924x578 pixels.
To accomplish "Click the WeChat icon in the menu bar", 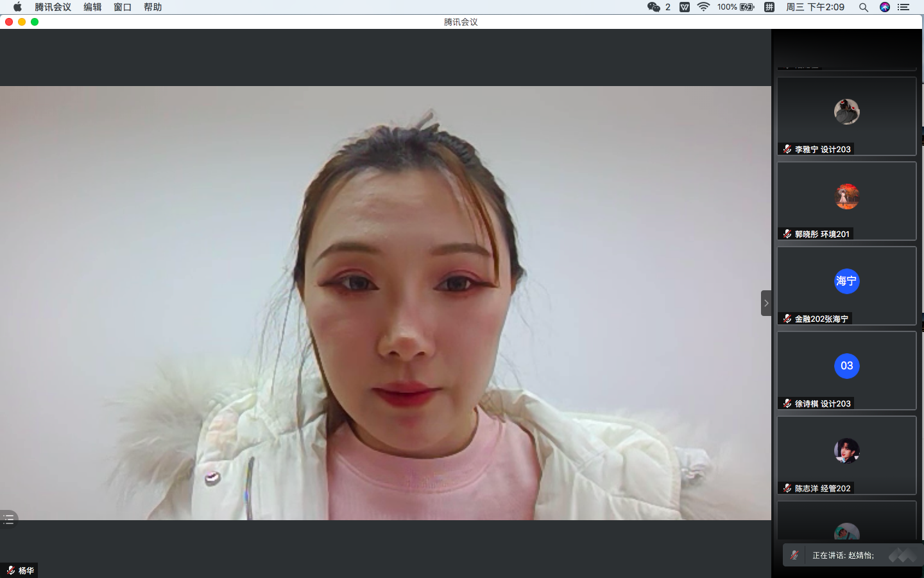I will point(654,7).
